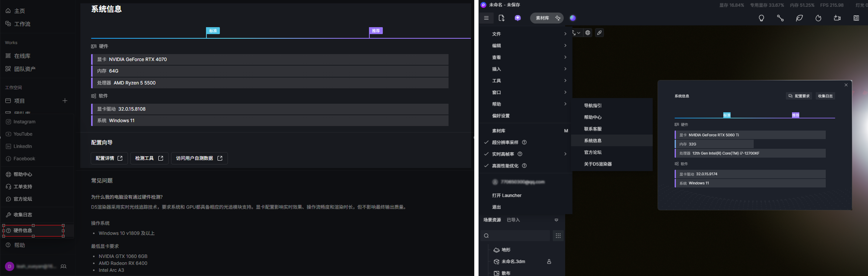Click the purple sphere icon in toolbar

tap(573, 18)
